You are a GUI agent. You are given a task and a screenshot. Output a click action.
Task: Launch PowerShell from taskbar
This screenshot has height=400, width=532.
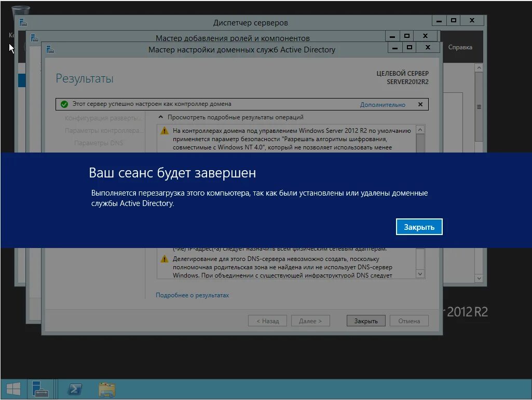pos(75,389)
